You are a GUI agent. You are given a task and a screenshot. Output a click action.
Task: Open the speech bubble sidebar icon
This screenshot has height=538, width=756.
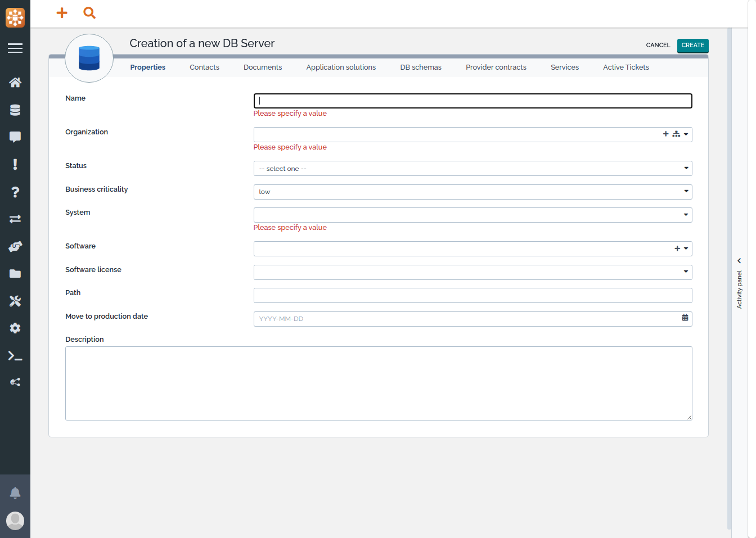(15, 137)
